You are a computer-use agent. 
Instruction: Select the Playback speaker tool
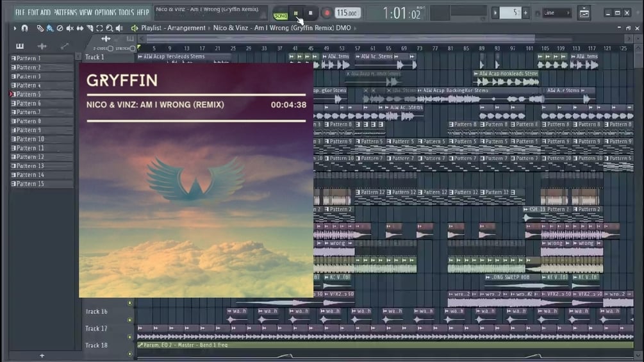120,28
